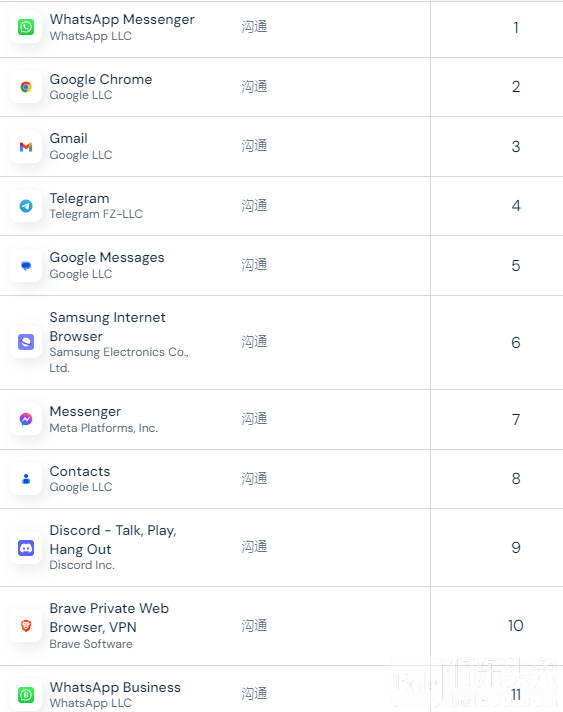
Task: Open the Brave Private Web Browser title
Action: (109, 618)
